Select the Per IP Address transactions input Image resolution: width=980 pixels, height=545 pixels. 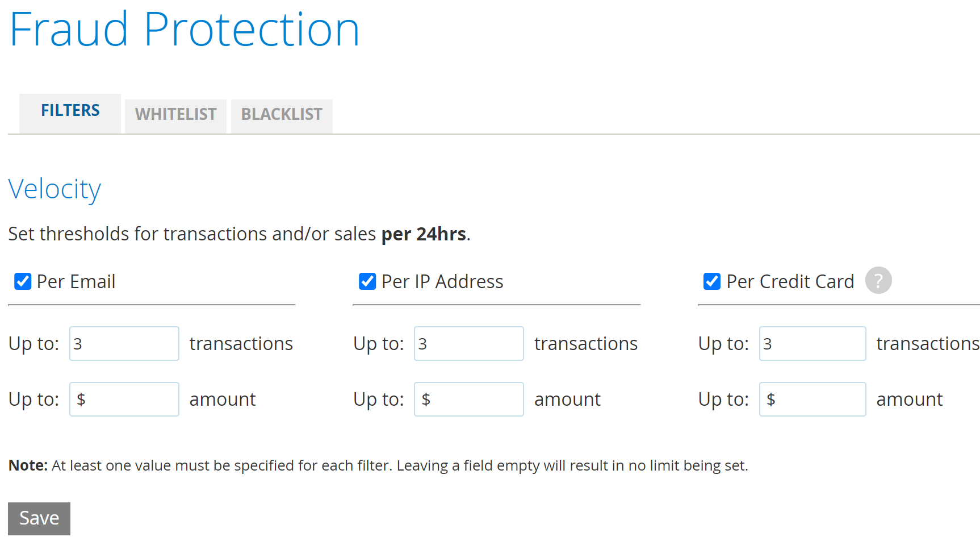click(x=469, y=343)
